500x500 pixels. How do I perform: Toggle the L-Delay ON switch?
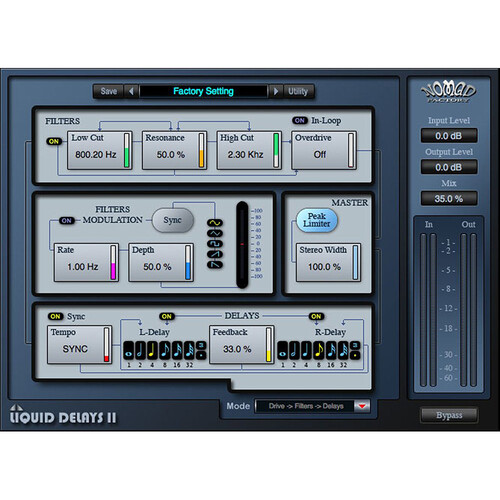pyautogui.click(x=167, y=316)
